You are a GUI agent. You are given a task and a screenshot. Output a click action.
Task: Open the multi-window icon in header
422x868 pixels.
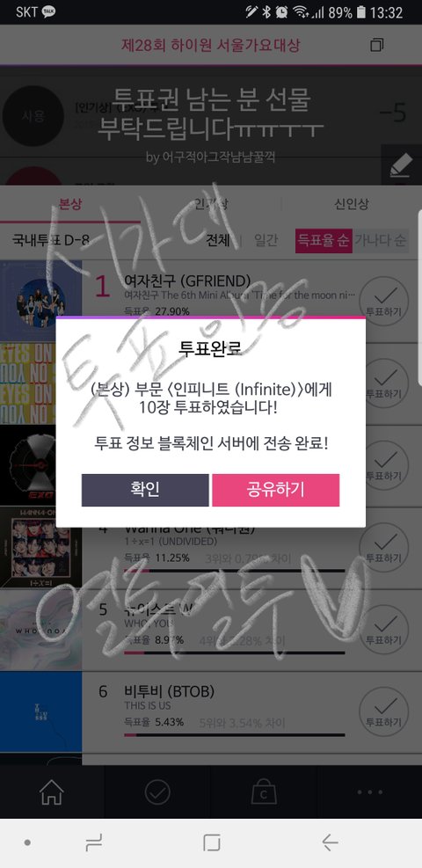[376, 45]
